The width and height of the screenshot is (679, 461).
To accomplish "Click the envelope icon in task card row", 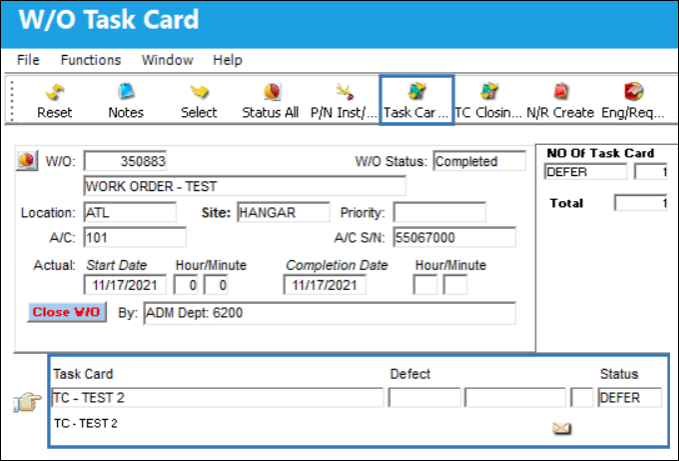I will point(562,428).
